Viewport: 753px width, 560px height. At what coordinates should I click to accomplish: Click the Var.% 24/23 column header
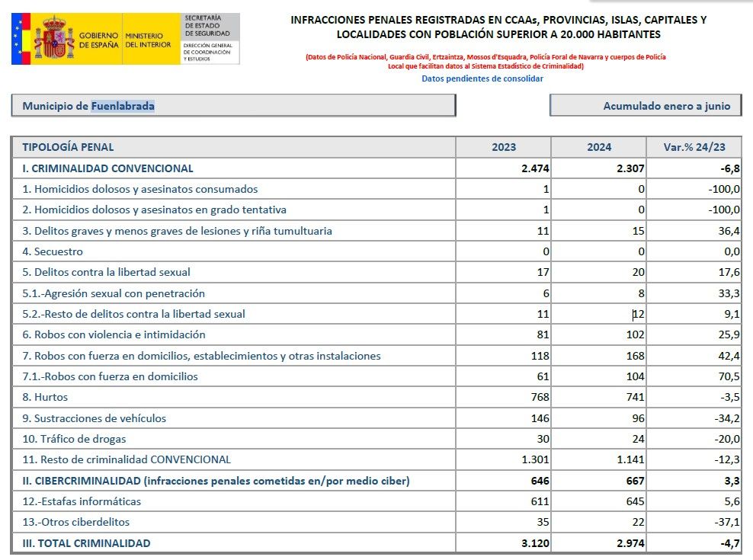click(694, 147)
